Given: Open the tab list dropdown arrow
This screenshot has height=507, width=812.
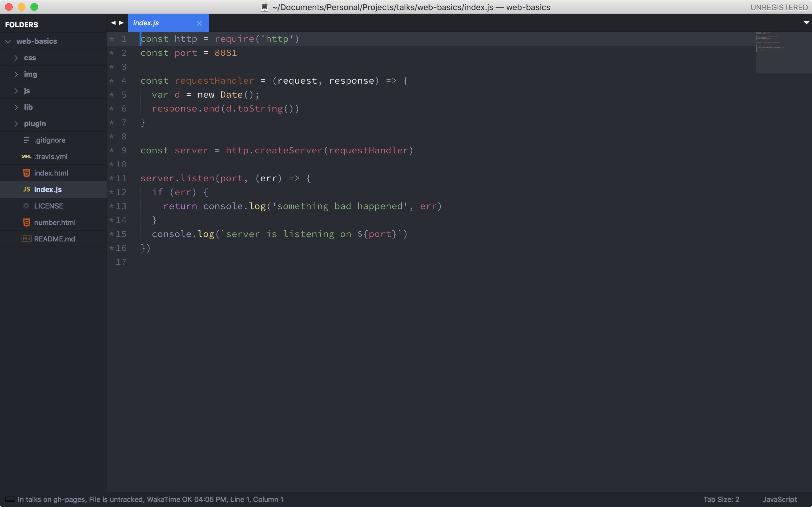Looking at the screenshot, I should click(806, 23).
